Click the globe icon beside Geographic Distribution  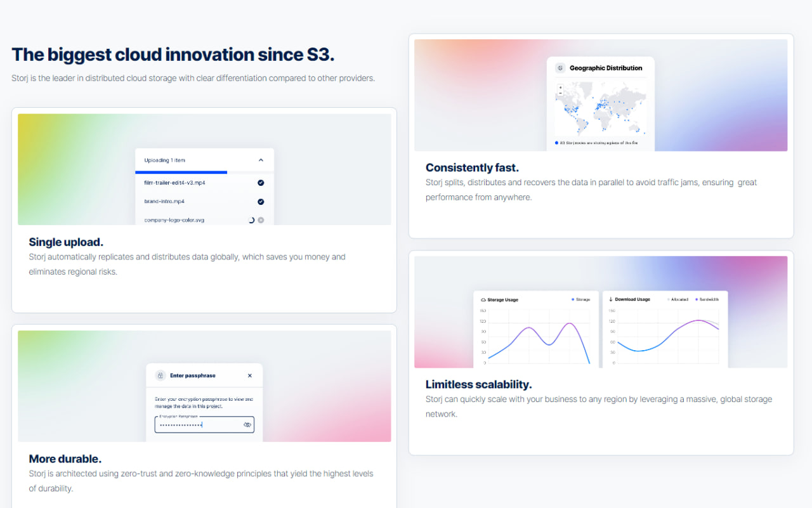560,68
